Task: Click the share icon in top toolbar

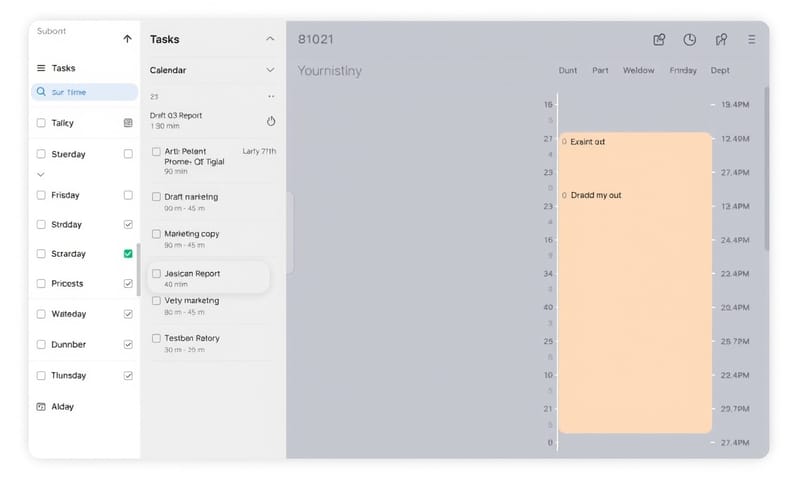Action: [x=659, y=40]
